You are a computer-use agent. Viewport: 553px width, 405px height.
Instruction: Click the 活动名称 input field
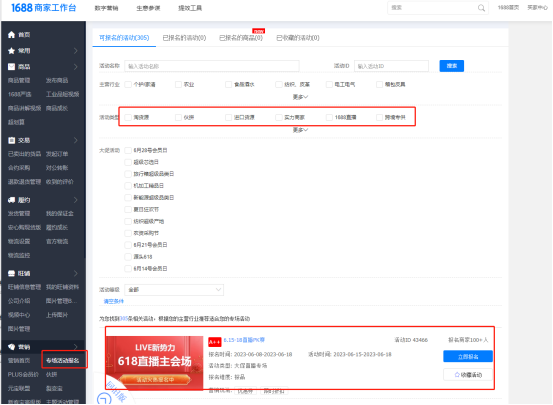[212, 66]
